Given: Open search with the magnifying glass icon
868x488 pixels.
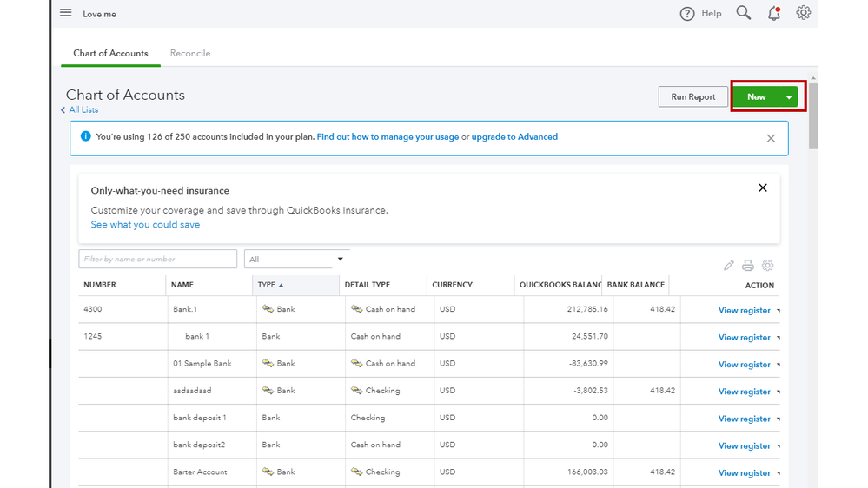Looking at the screenshot, I should 744,13.
